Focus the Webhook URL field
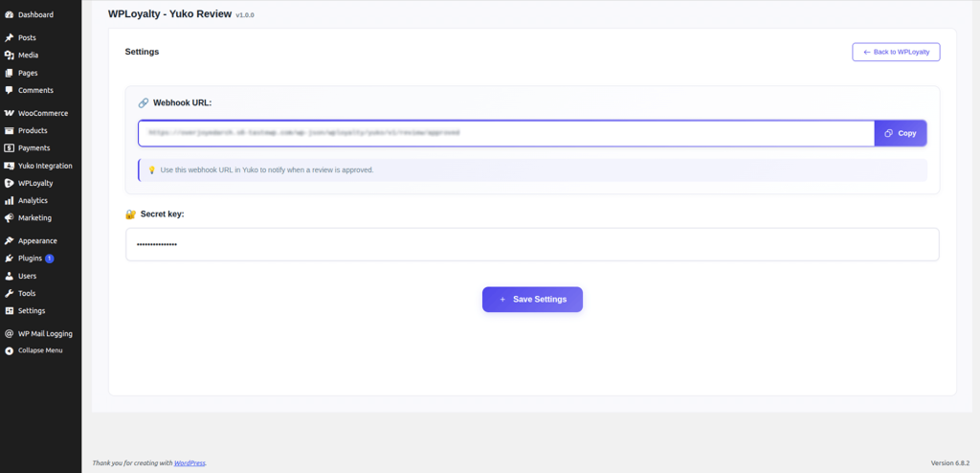Screen dimensions: 980x473 tap(506, 133)
